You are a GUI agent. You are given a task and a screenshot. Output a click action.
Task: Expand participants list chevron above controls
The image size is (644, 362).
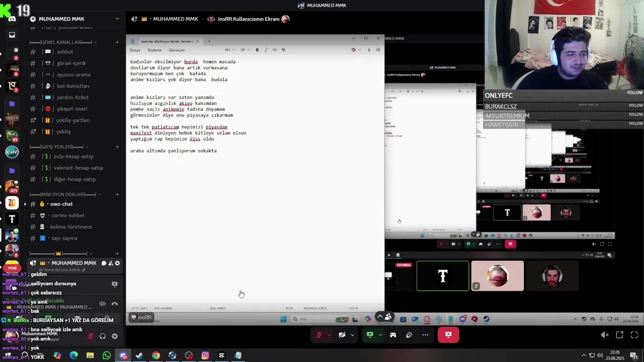[380, 317]
